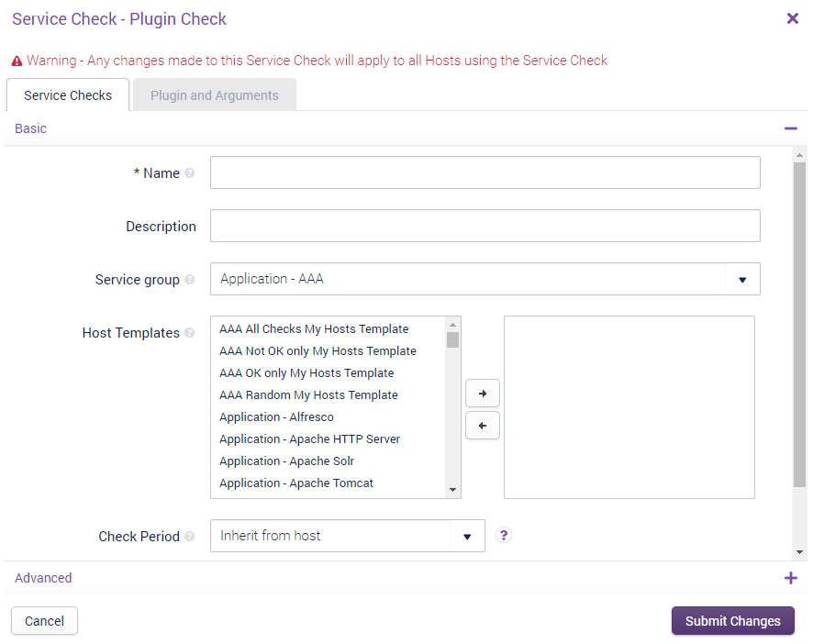Expand the Advanced section plus icon
813x644 pixels.
click(x=791, y=578)
